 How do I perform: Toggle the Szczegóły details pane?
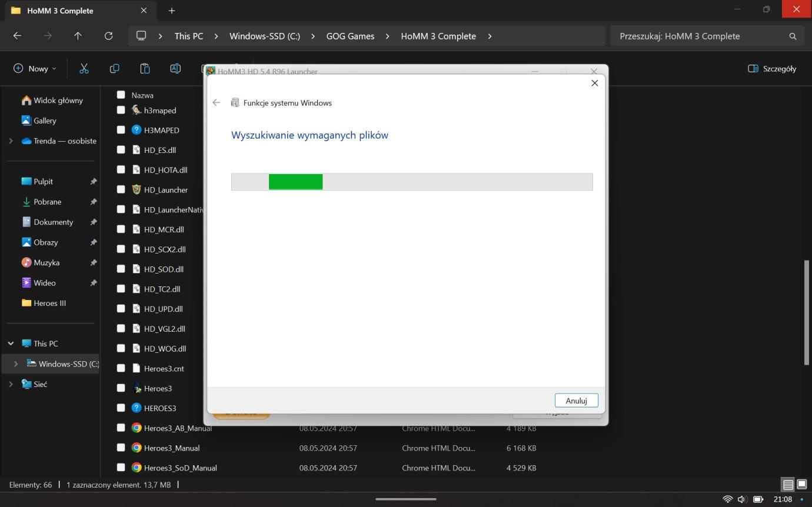tap(771, 69)
